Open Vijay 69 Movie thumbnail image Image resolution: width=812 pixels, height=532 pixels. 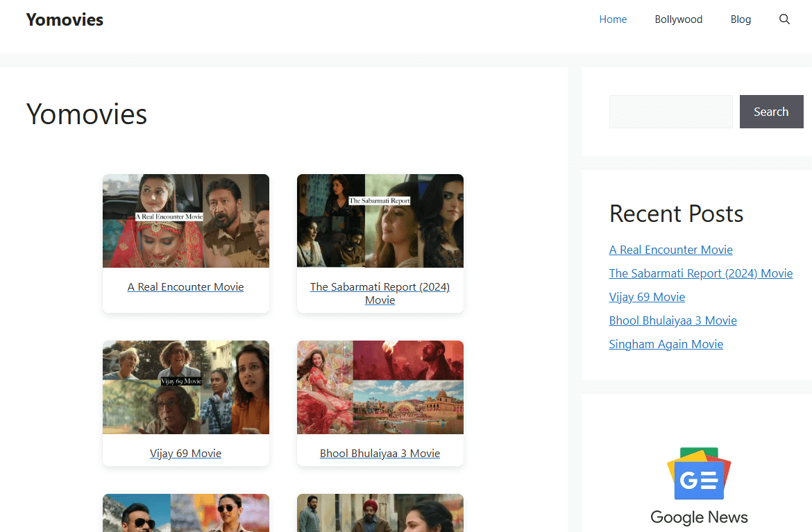tap(186, 387)
